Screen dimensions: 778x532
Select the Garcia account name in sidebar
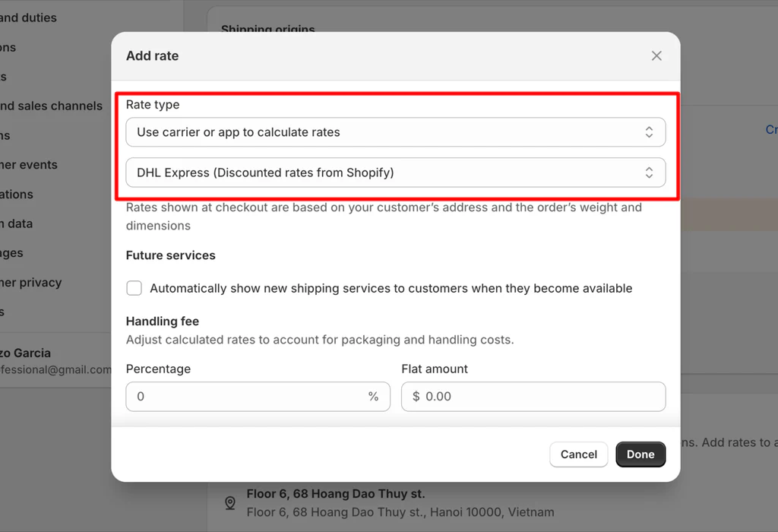25,353
